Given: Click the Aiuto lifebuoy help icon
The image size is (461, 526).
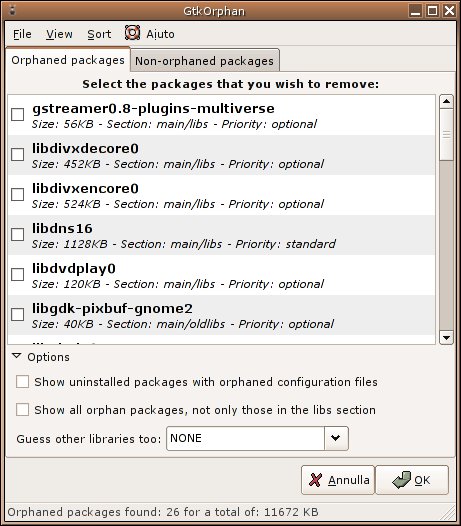Looking at the screenshot, I should (132, 33).
